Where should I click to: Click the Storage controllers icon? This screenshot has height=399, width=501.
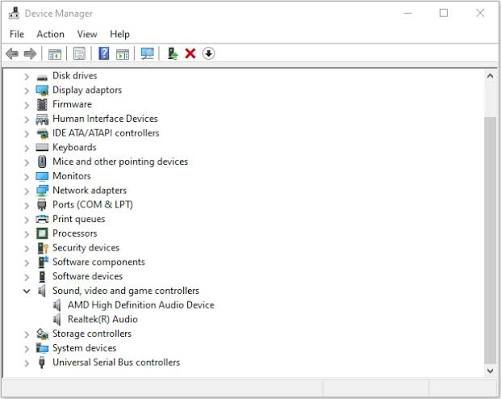click(42, 334)
